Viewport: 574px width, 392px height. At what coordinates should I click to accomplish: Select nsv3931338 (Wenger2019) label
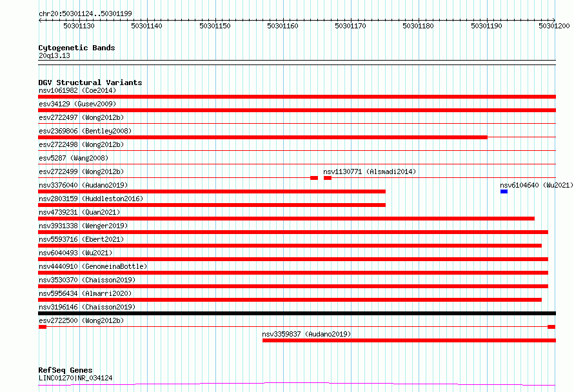pos(83,226)
